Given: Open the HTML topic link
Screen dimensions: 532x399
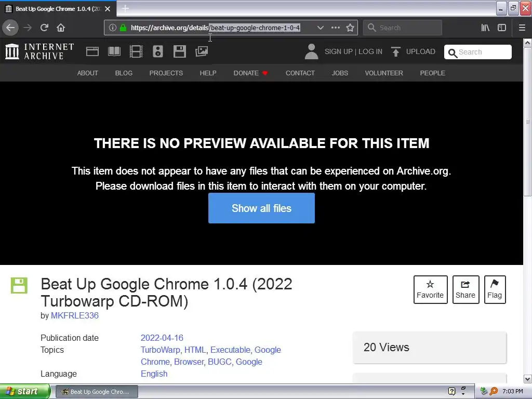Looking at the screenshot, I should click(x=195, y=350).
